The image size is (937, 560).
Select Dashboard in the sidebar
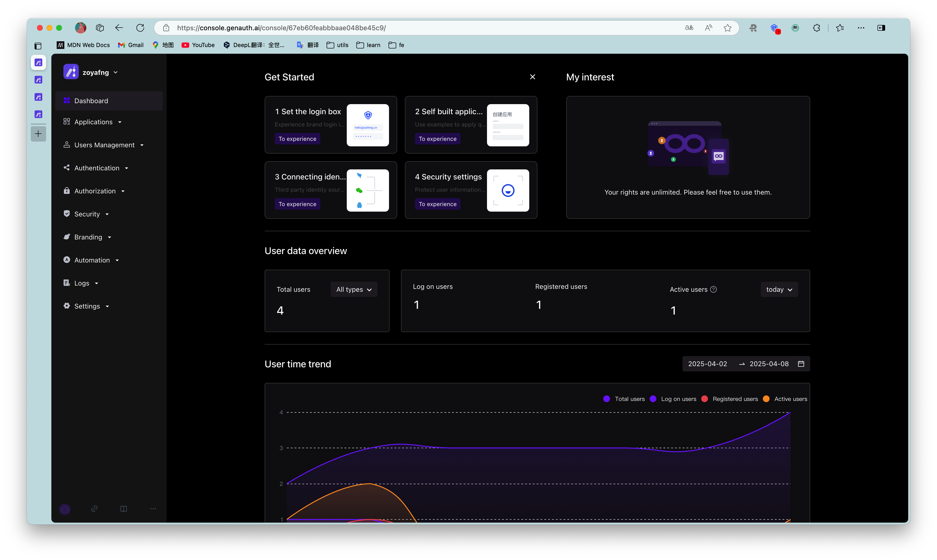(91, 101)
